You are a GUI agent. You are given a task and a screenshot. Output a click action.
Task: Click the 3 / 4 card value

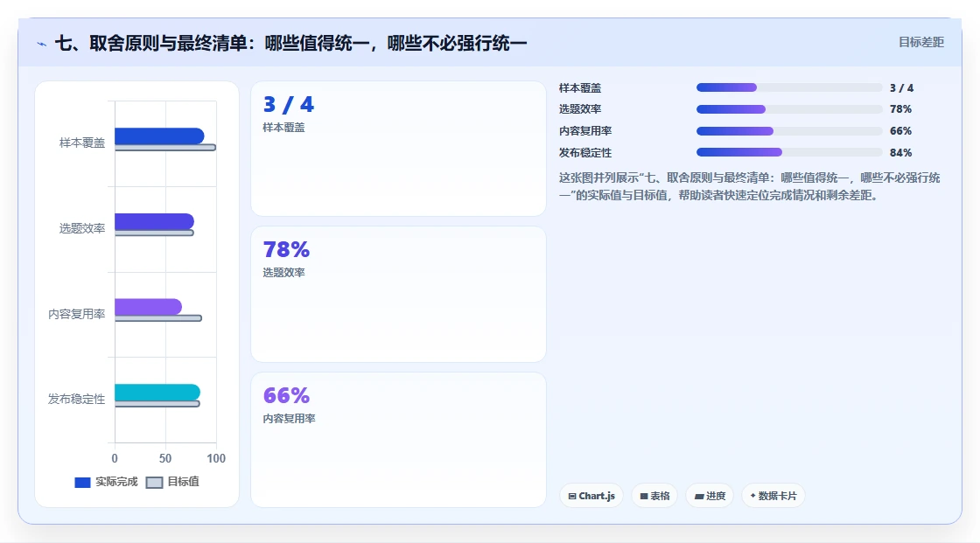[x=289, y=104]
